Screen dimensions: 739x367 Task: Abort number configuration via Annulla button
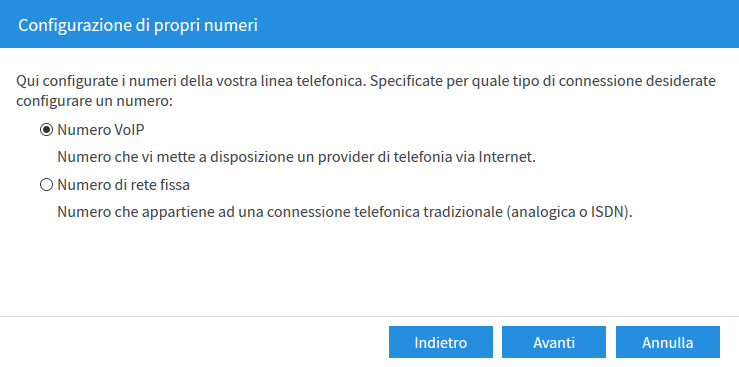(668, 342)
